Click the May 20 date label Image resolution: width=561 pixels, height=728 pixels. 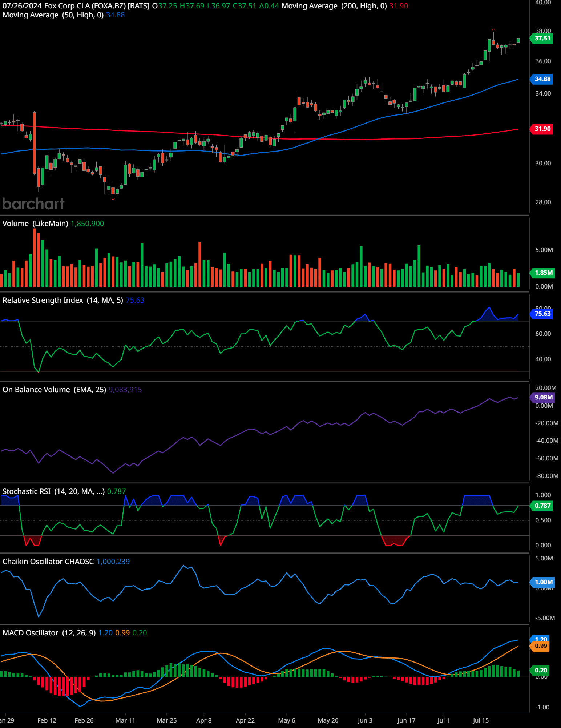(328, 720)
